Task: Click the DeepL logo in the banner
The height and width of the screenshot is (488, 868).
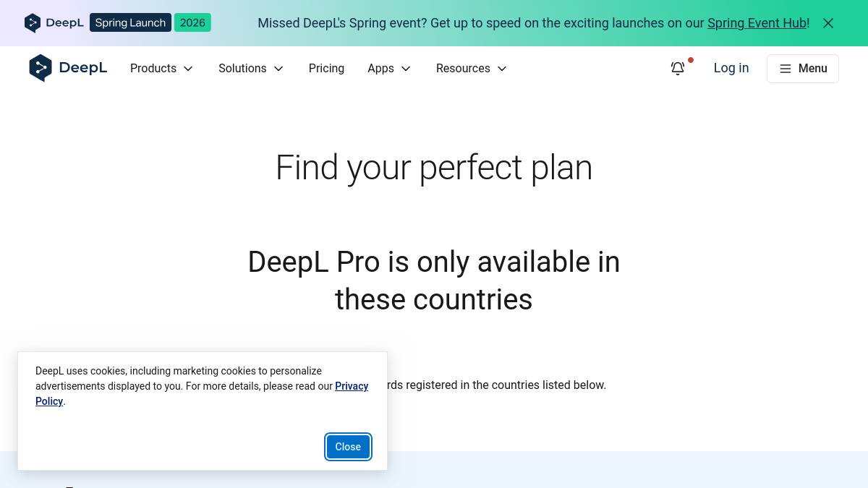Action: click(x=54, y=23)
